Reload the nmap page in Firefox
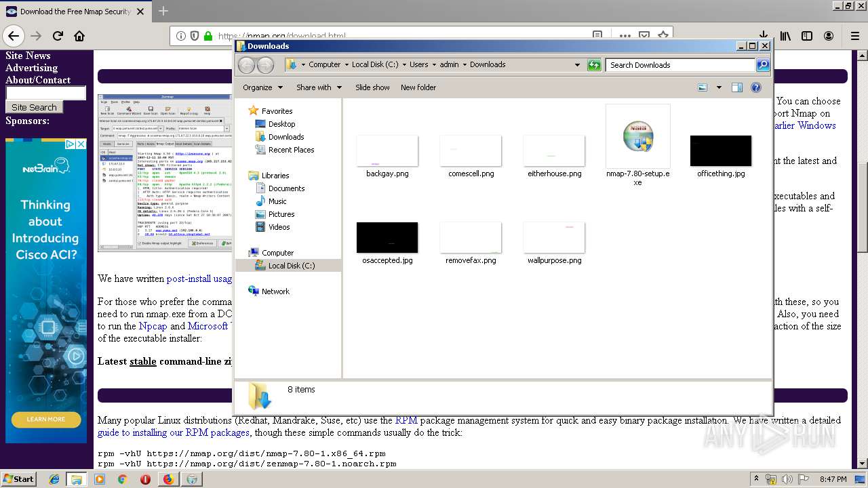Image resolution: width=868 pixels, height=488 pixels. pyautogui.click(x=58, y=36)
